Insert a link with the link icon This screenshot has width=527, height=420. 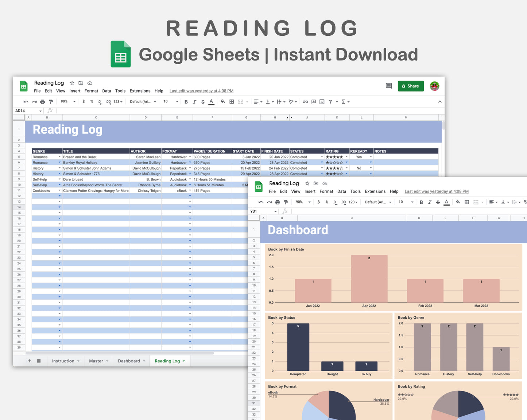tap(305, 101)
